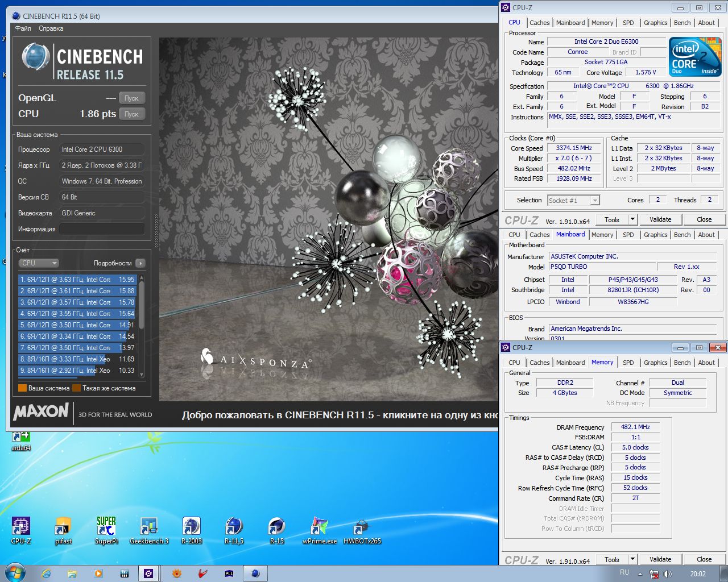Open the CPU score-type dropdown in Cinebench
Screen dimensions: 728x582
[39, 263]
